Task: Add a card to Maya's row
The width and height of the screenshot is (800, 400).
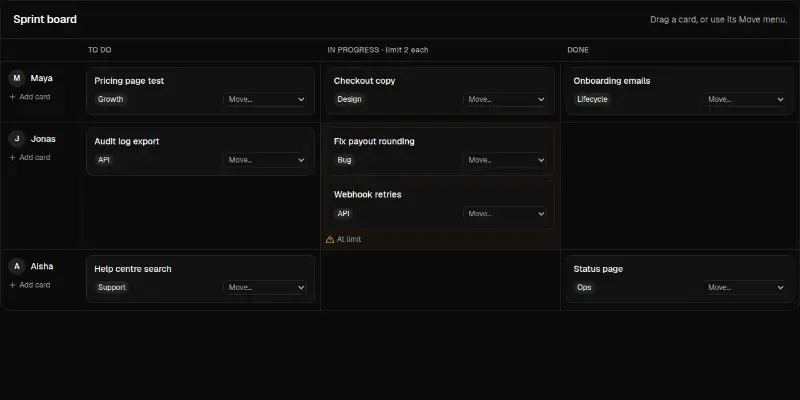Action: coord(30,97)
